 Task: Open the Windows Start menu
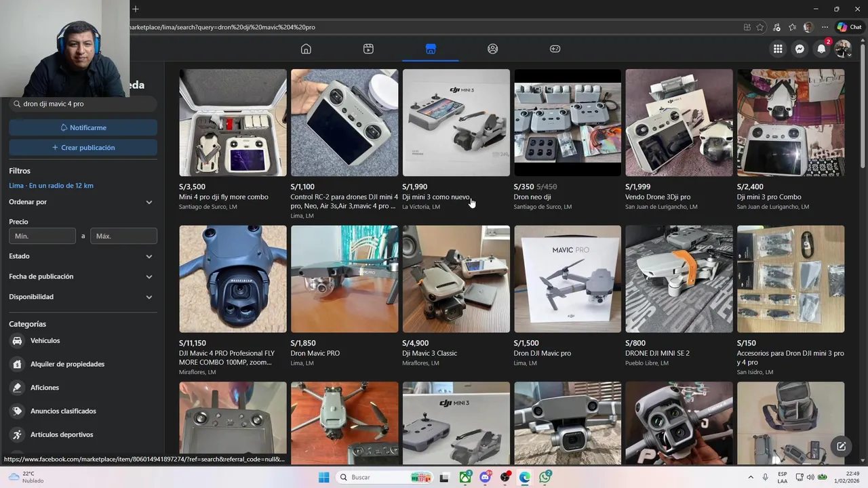pos(324,477)
